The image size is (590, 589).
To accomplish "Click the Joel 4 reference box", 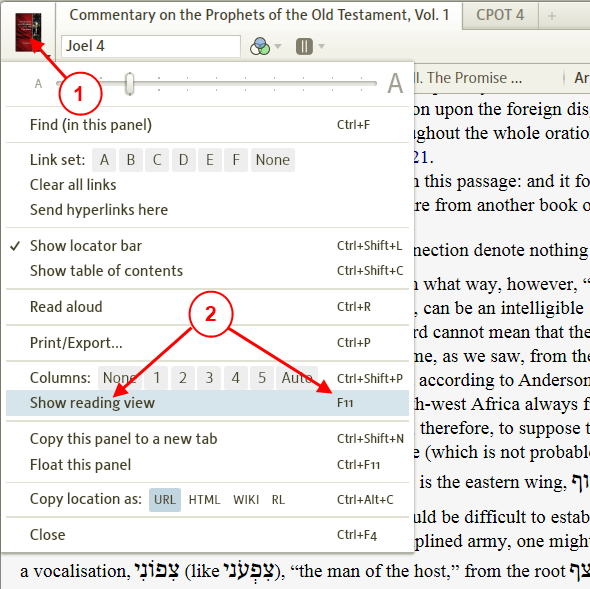I will tap(151, 46).
